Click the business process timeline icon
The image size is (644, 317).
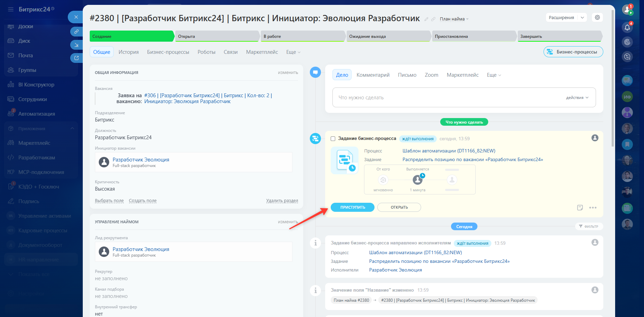(x=315, y=139)
